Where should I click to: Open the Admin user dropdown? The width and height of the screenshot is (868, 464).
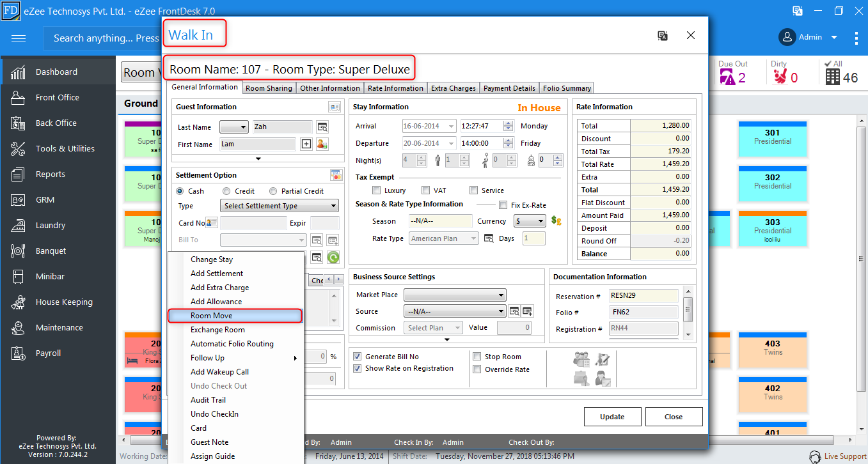coord(834,38)
